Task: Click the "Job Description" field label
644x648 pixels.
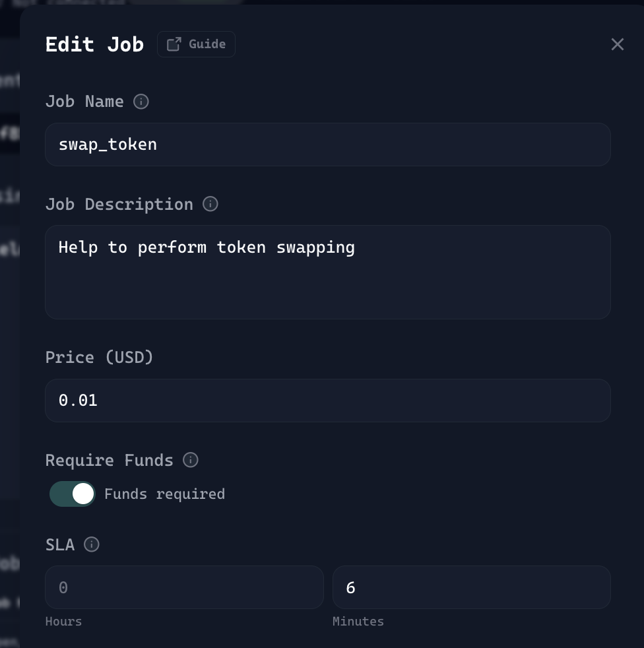Action: pyautogui.click(x=119, y=205)
